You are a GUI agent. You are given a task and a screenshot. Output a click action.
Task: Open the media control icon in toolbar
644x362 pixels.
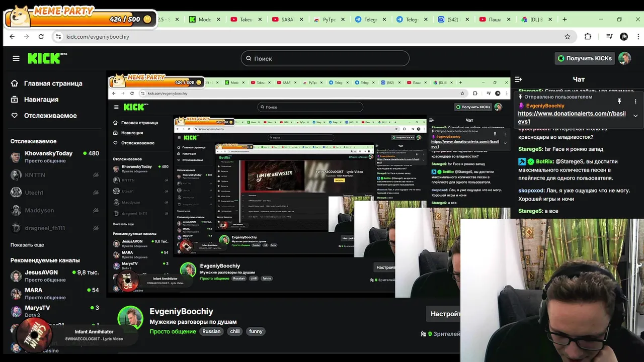pos(609,37)
